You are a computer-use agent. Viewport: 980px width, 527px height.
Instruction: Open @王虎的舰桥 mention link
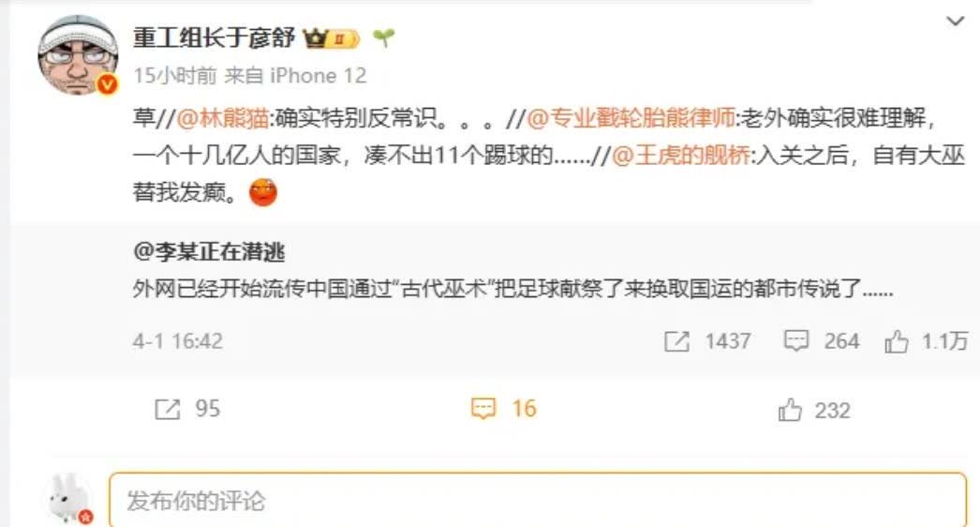(x=681, y=156)
